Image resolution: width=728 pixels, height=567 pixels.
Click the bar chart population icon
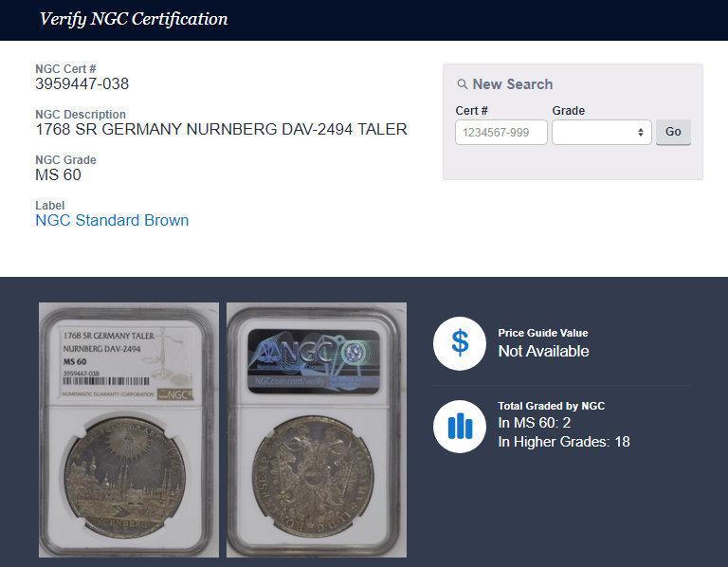point(460,427)
